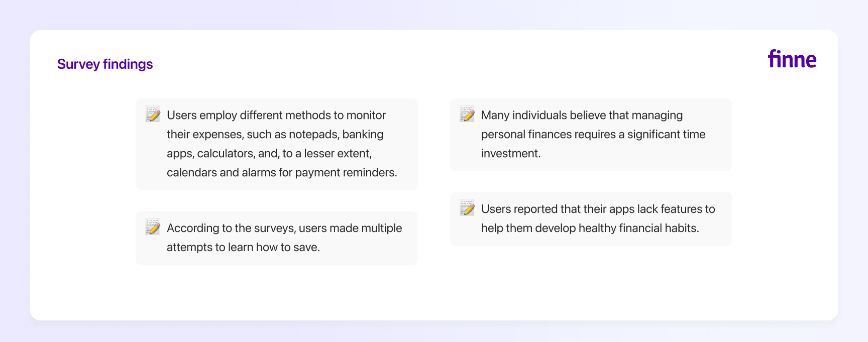Click the word 'investment.' in the second card
This screenshot has height=342, width=868.
pyautogui.click(x=511, y=153)
